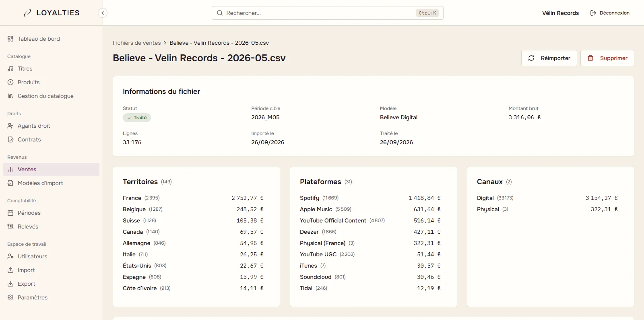Click the Contrats document icon
644x320 pixels.
(x=10, y=139)
